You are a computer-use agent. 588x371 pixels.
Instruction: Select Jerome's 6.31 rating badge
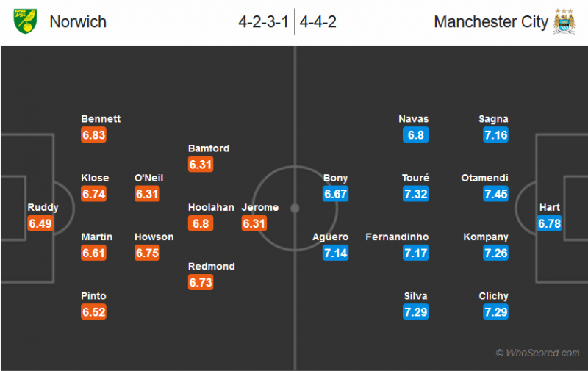pos(254,224)
